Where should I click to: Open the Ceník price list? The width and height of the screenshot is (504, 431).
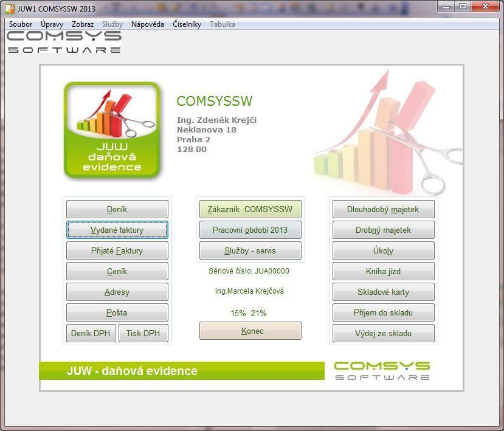[117, 271]
